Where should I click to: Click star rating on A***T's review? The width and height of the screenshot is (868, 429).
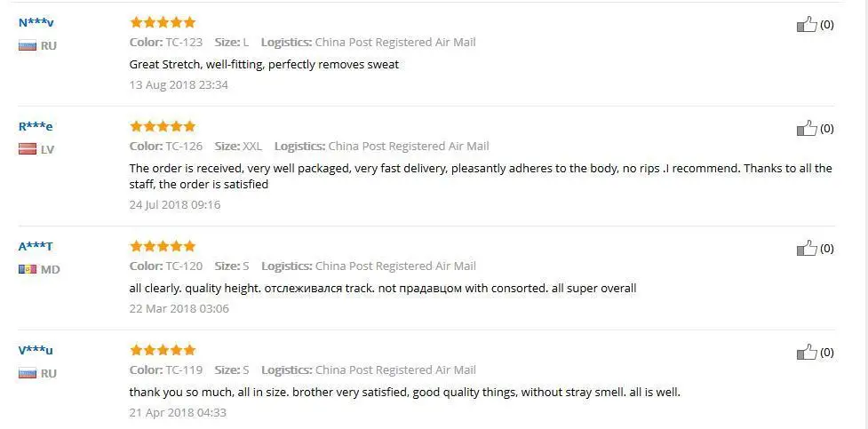click(163, 246)
